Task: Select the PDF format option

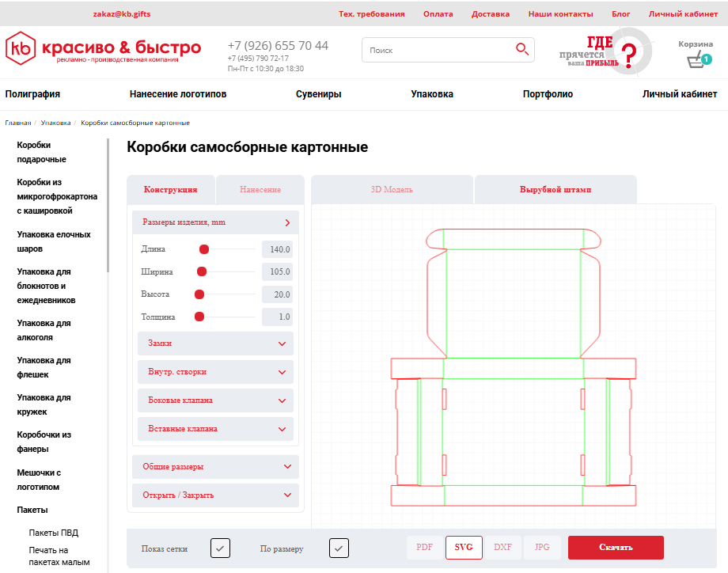Action: [424, 547]
